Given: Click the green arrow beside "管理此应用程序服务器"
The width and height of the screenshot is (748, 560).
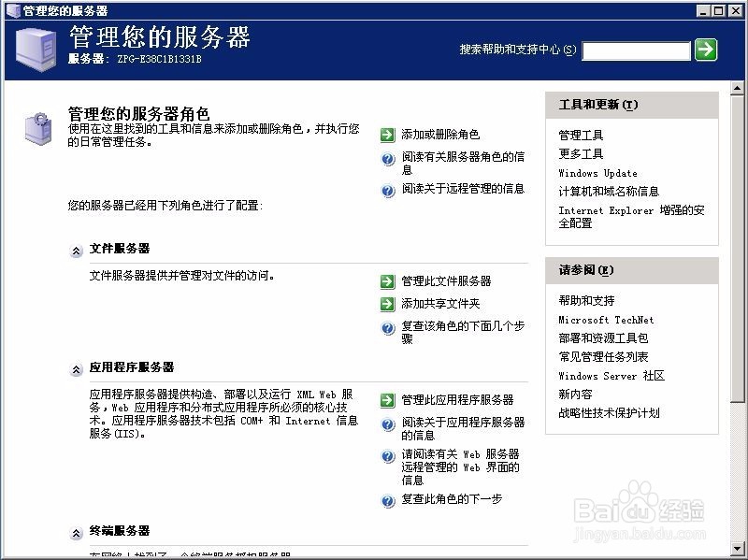Looking at the screenshot, I should coord(387,399).
